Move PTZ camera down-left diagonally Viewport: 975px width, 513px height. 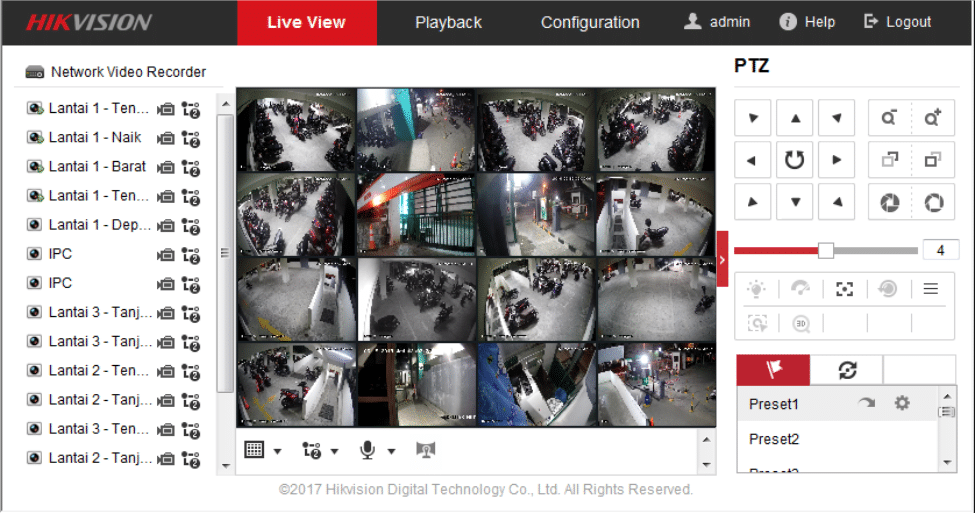[x=752, y=201]
